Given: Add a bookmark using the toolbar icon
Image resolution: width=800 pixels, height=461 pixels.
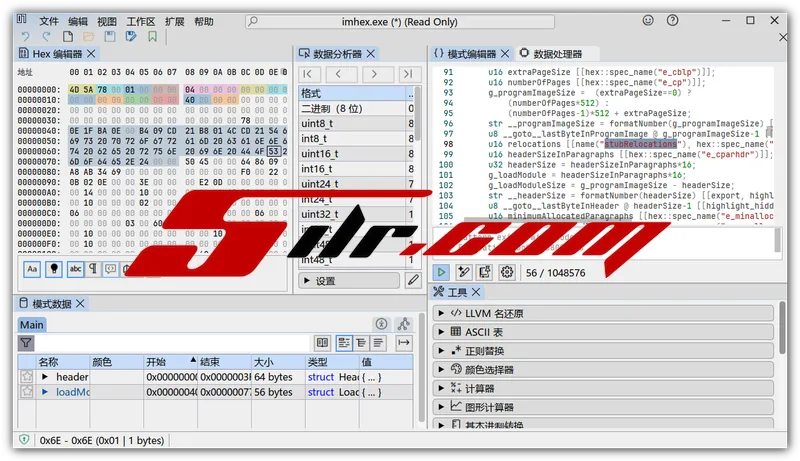Looking at the screenshot, I should 153,37.
